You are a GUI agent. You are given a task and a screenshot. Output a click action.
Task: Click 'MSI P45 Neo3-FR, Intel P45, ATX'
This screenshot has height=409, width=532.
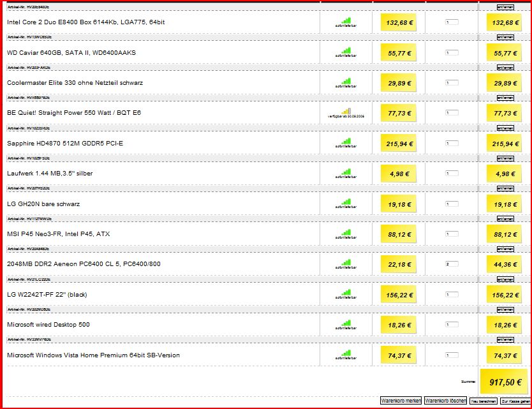(x=58, y=234)
